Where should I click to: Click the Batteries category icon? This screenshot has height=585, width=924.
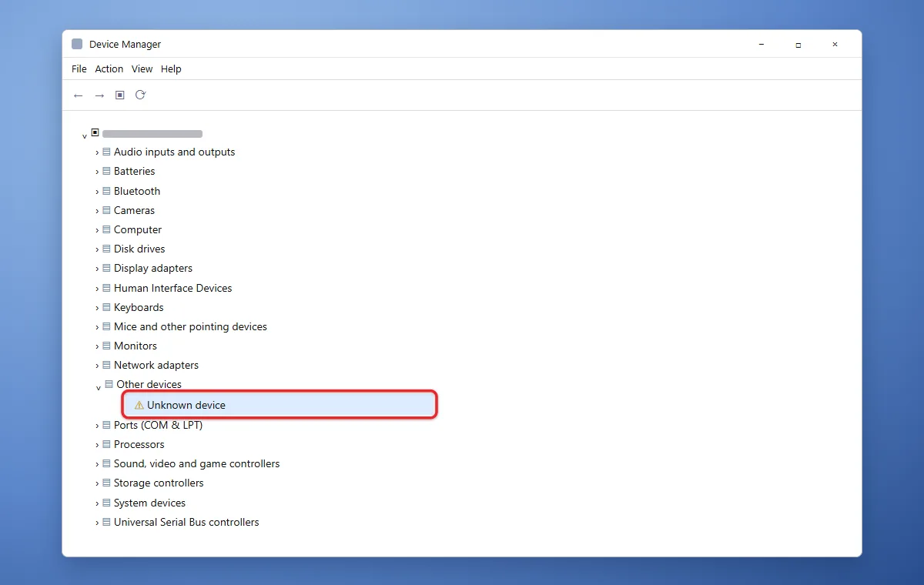click(107, 172)
